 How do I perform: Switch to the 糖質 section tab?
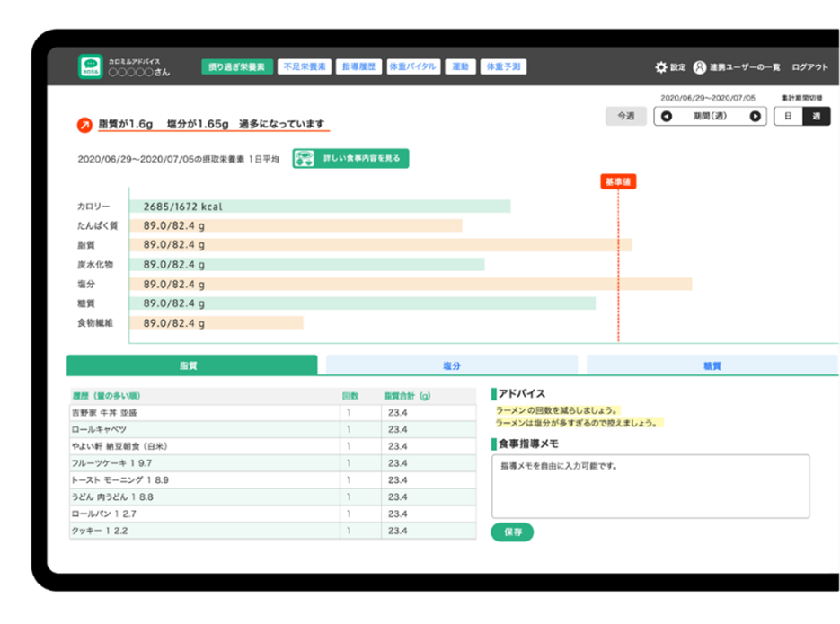pos(712,365)
